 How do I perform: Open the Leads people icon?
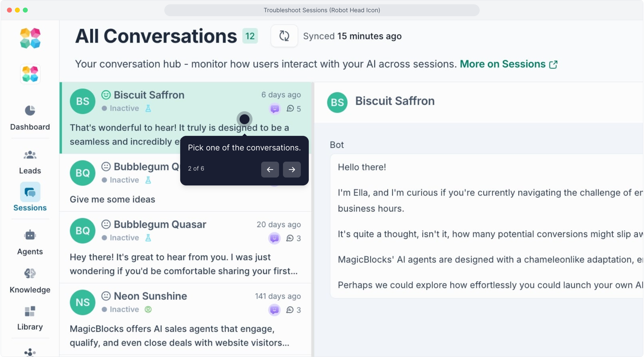click(30, 155)
